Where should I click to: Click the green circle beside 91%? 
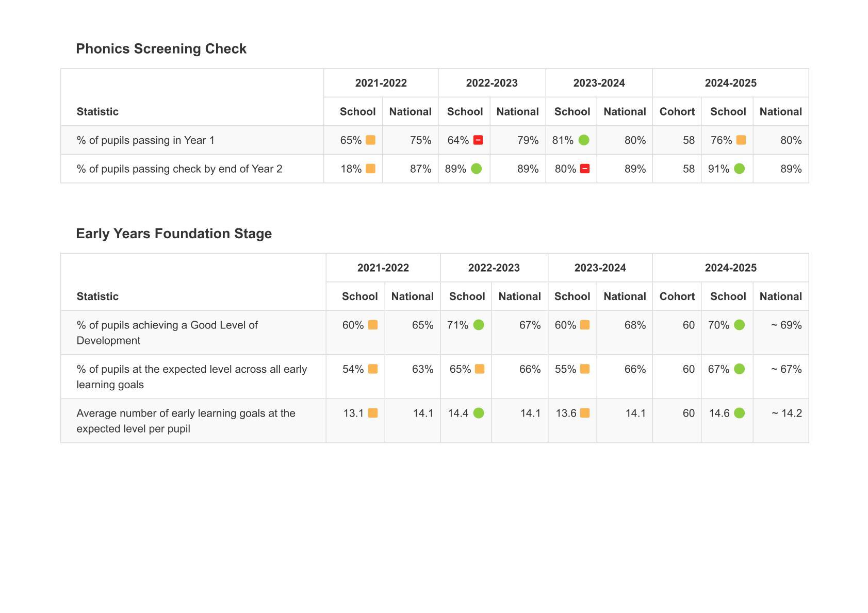pyautogui.click(x=739, y=169)
